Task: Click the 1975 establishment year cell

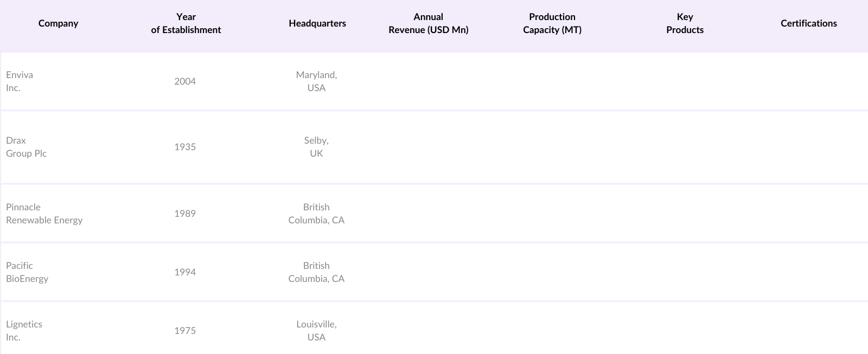Action: coord(185,331)
